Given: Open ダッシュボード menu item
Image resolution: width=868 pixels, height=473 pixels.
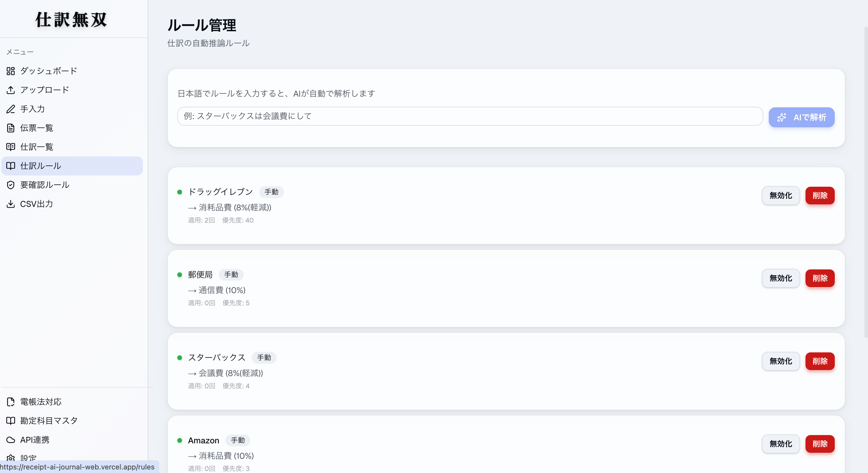Looking at the screenshot, I should coord(72,71).
